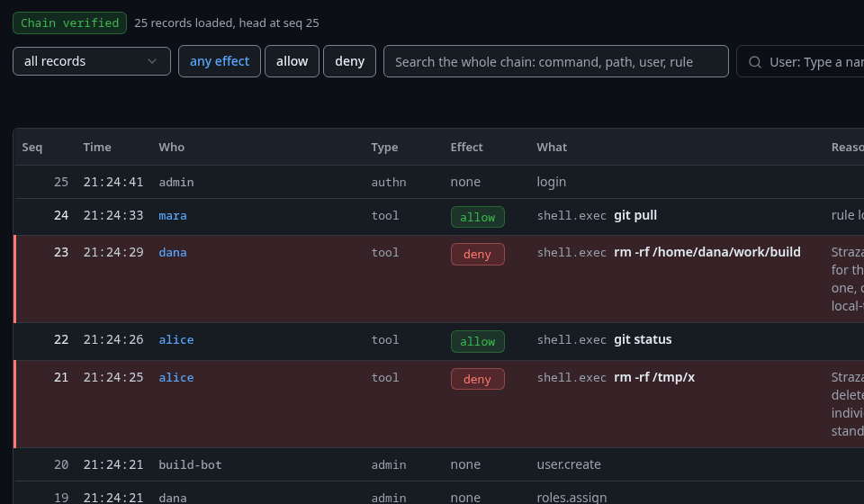Select the rm -rf /tmp/x command text
Image resolution: width=864 pixels, height=504 pixels.
point(654,377)
